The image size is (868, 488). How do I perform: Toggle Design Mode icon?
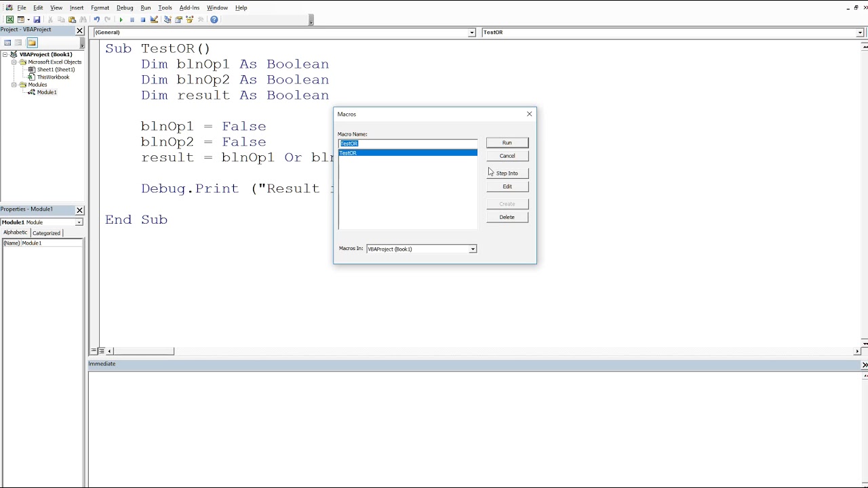[x=154, y=20]
